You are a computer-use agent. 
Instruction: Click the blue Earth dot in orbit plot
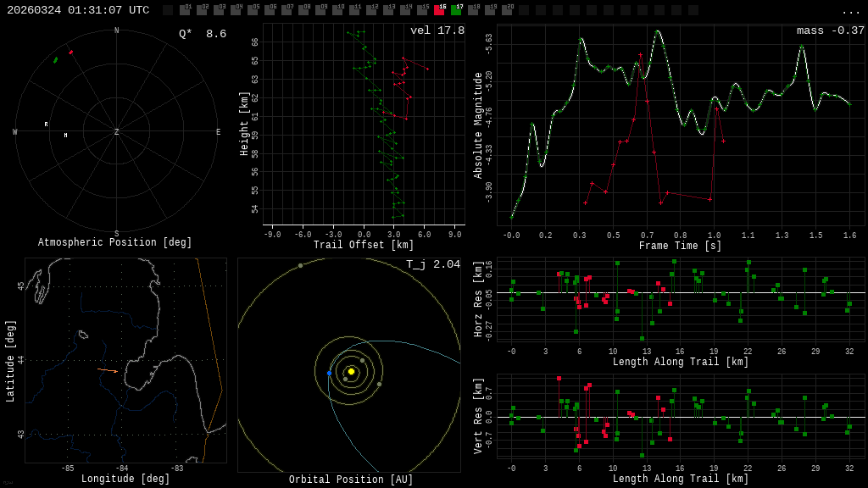click(x=330, y=374)
